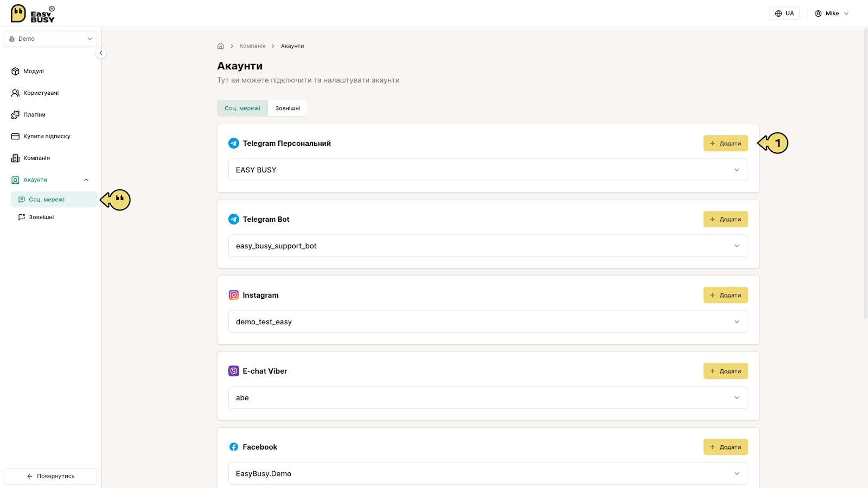This screenshot has width=868, height=488.
Task: Click the Telegram Bot logo icon
Action: (234, 219)
